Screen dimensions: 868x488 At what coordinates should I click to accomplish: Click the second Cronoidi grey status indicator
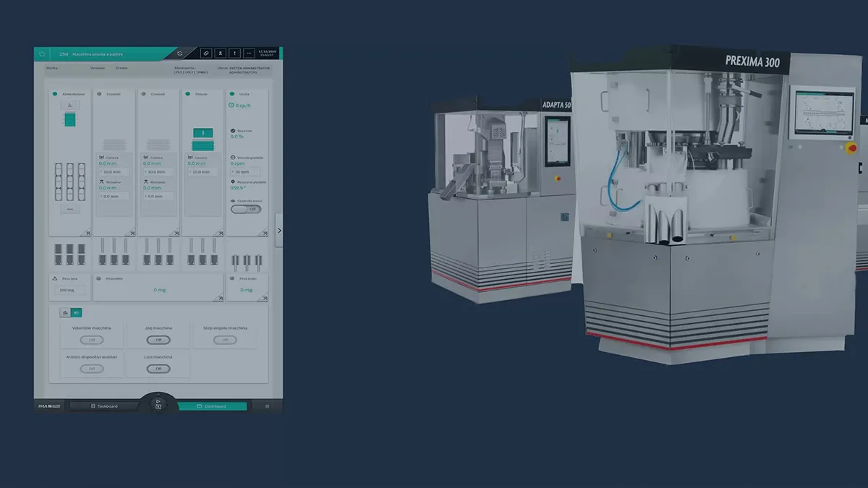143,94
